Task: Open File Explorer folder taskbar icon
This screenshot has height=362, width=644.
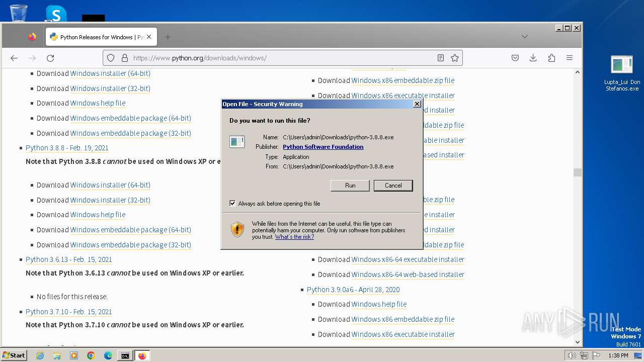Action: pos(57,355)
